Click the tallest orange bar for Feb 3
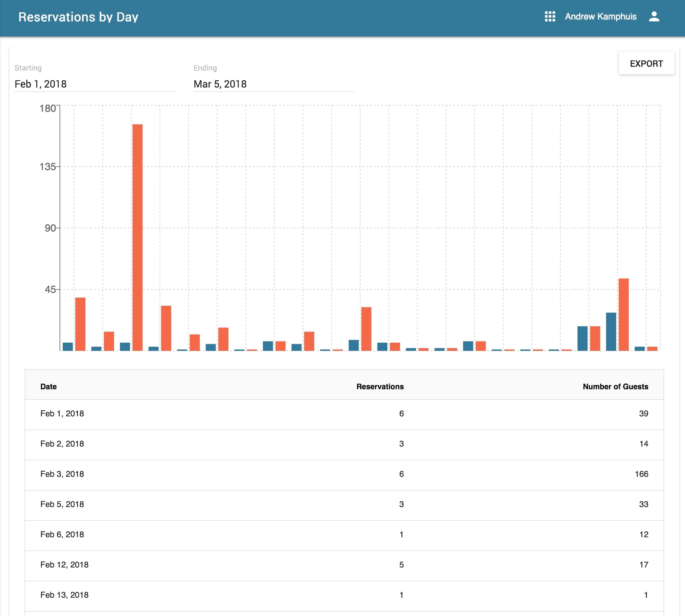The height and width of the screenshot is (616, 685). pos(137,237)
